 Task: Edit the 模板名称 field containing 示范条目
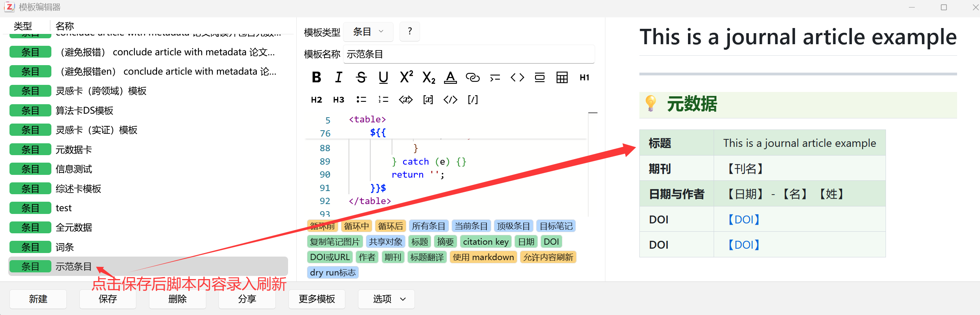point(469,54)
